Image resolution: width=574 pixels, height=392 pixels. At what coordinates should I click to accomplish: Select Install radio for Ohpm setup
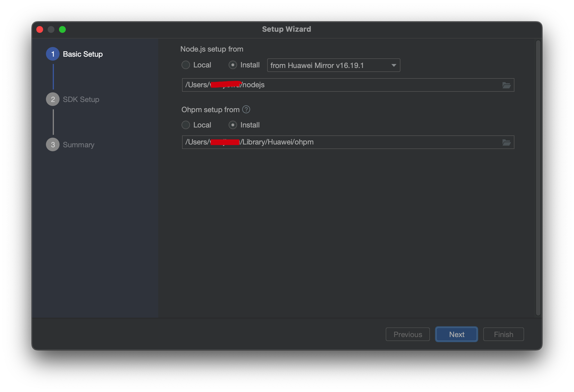233,125
